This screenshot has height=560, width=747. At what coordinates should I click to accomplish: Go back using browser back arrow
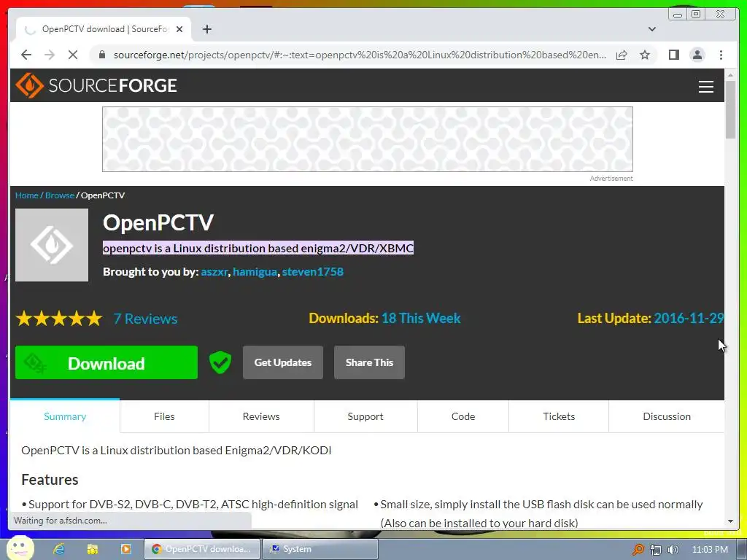(x=26, y=55)
